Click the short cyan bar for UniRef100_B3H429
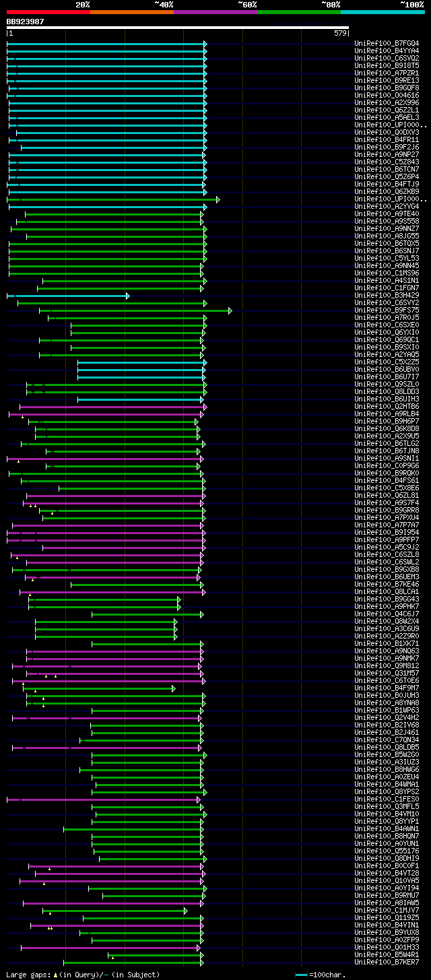Viewport: 431px width, 980px height. [67, 296]
